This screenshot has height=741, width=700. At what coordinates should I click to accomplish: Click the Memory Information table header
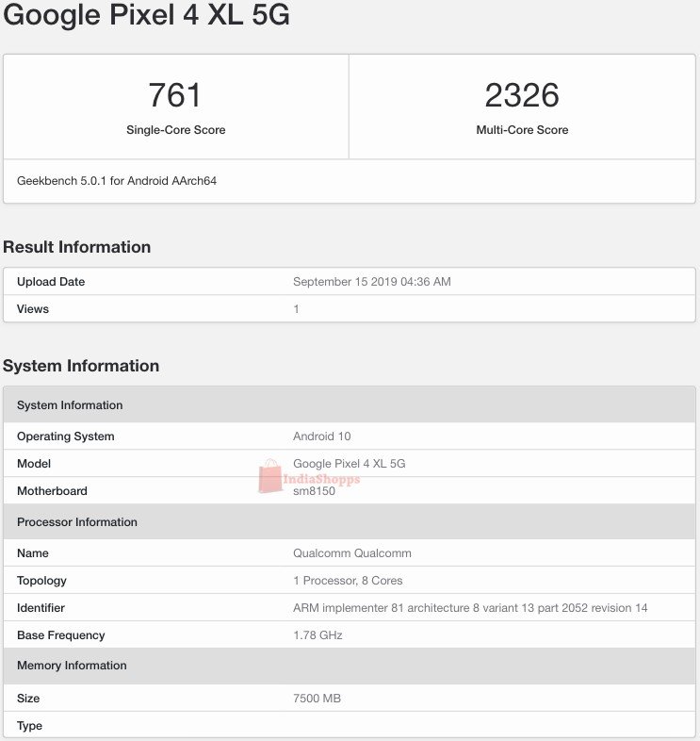(350, 666)
